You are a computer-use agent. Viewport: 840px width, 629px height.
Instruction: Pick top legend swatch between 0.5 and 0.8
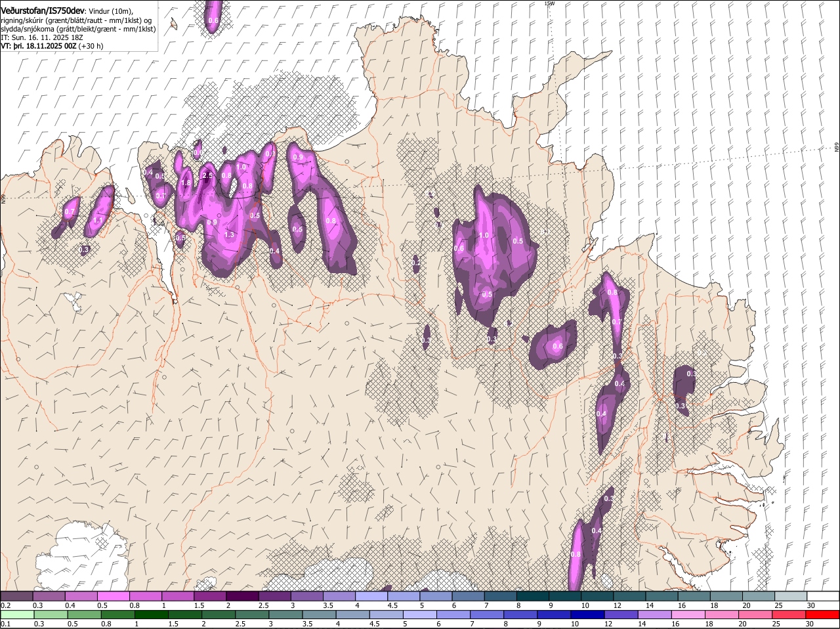(x=113, y=596)
